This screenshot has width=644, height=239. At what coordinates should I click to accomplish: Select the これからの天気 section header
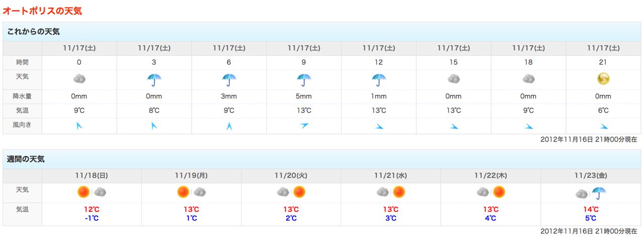33,32
